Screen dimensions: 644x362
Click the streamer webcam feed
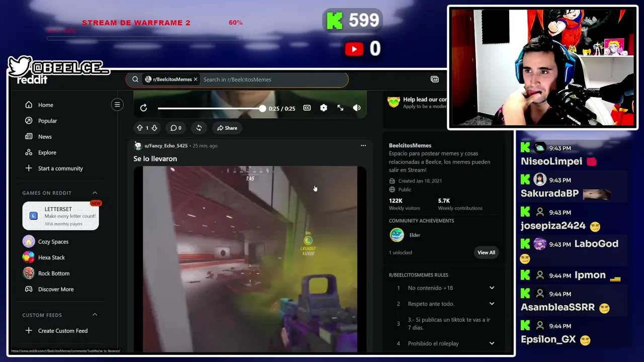(x=542, y=67)
